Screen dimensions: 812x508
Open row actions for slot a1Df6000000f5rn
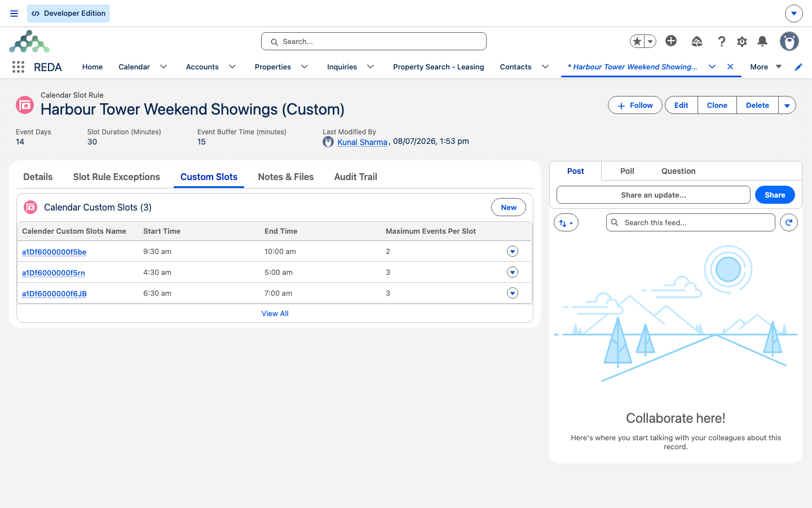point(513,272)
